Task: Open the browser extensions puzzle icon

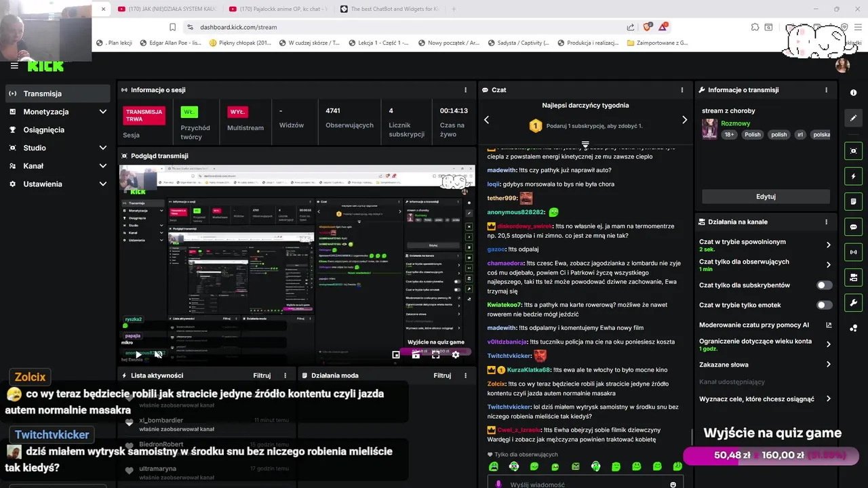Action: 755,27
